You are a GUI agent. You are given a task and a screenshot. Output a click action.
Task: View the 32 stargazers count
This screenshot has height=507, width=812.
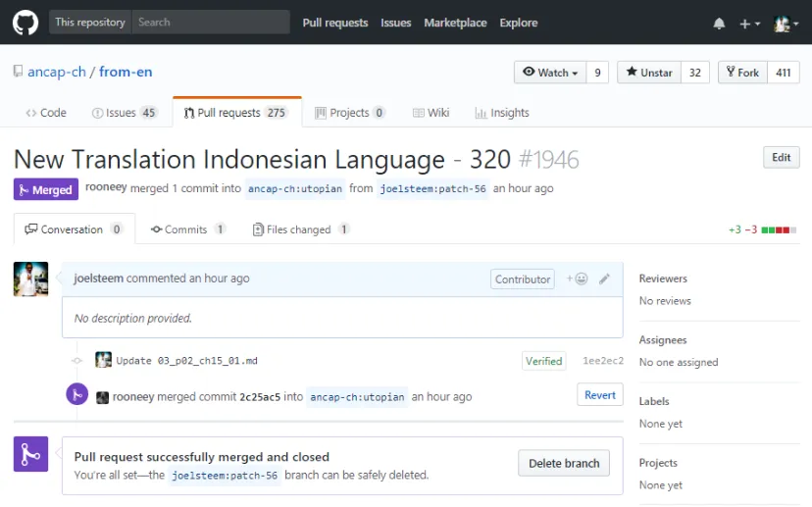point(695,73)
